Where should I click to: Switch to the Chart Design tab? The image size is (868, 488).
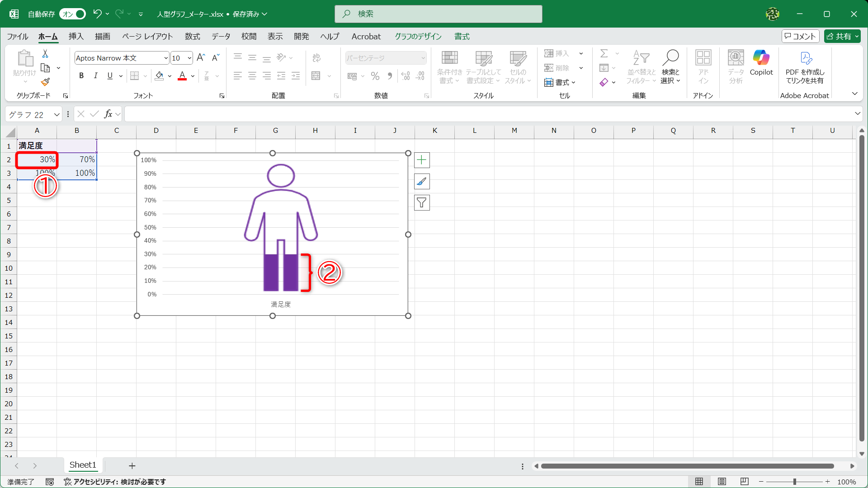pyautogui.click(x=418, y=36)
